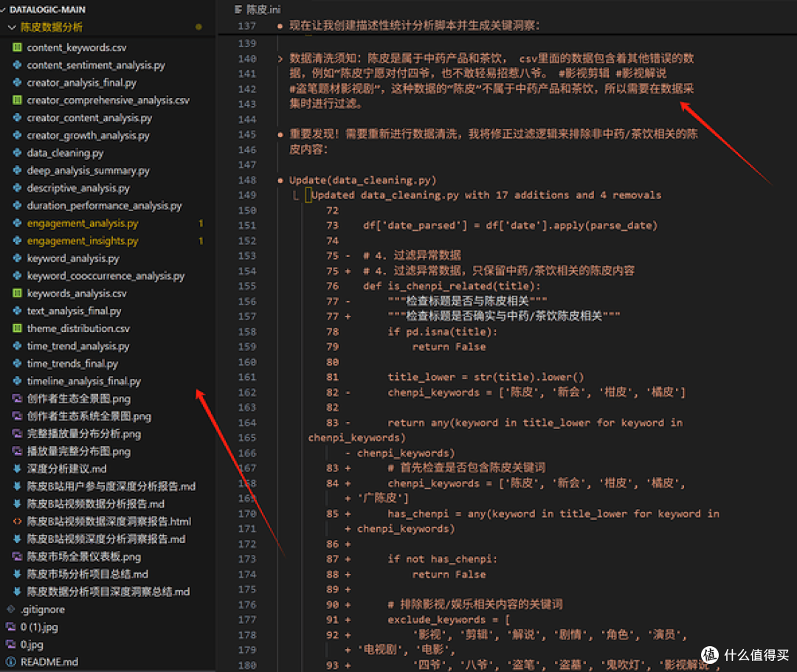Click 'def is_chenpi_related(title):' code line
The image size is (797, 672).
pos(452,286)
